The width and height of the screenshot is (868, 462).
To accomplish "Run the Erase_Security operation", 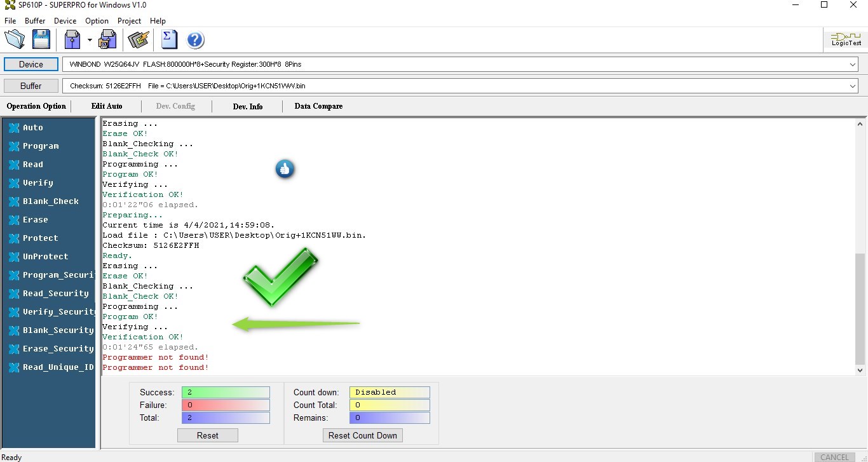I will (51, 349).
